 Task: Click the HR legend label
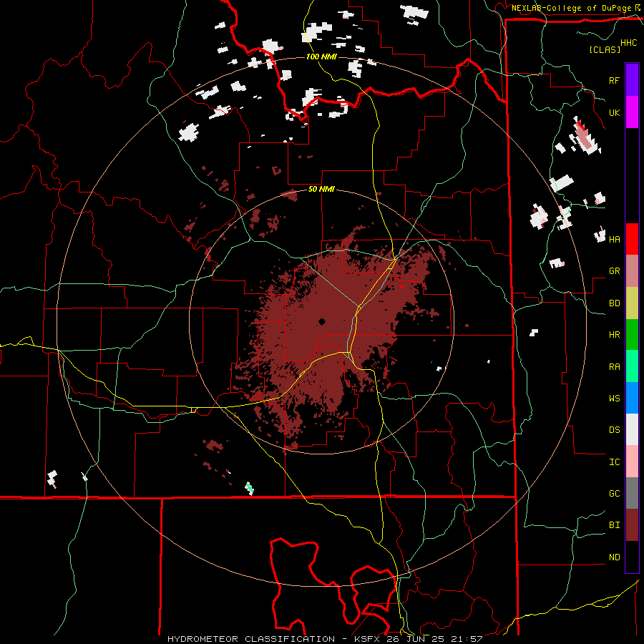coord(614,335)
